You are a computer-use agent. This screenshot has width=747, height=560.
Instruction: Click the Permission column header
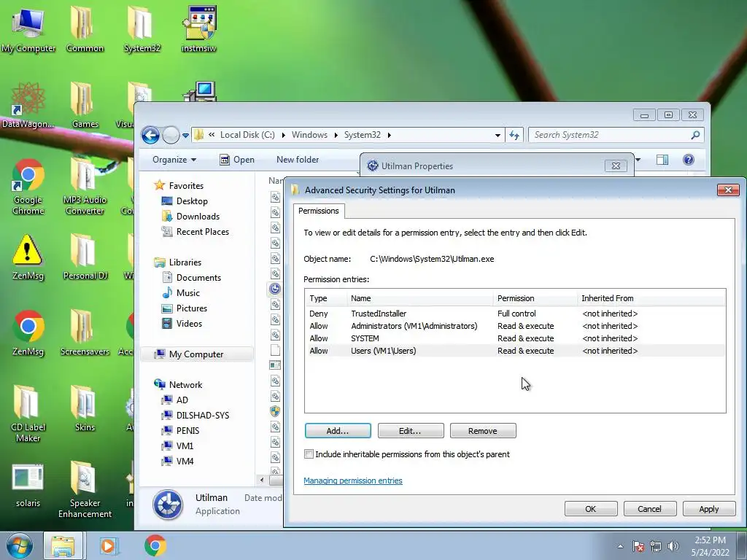535,298
